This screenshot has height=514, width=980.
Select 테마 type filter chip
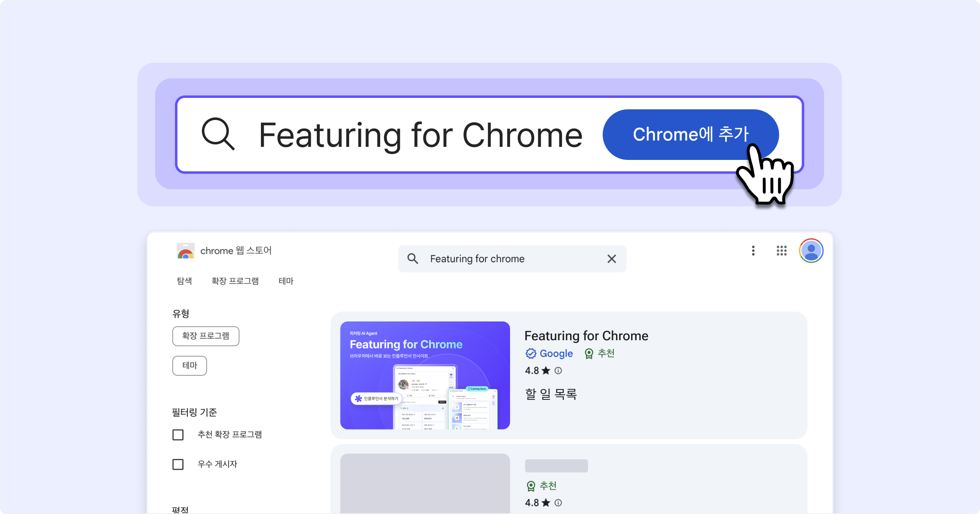pos(189,366)
